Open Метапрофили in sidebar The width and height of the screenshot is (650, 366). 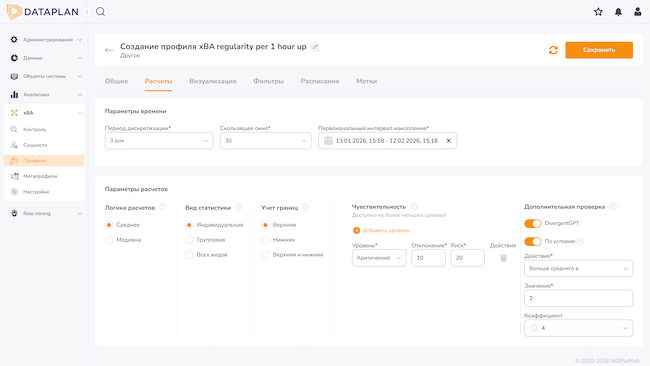pyautogui.click(x=44, y=176)
